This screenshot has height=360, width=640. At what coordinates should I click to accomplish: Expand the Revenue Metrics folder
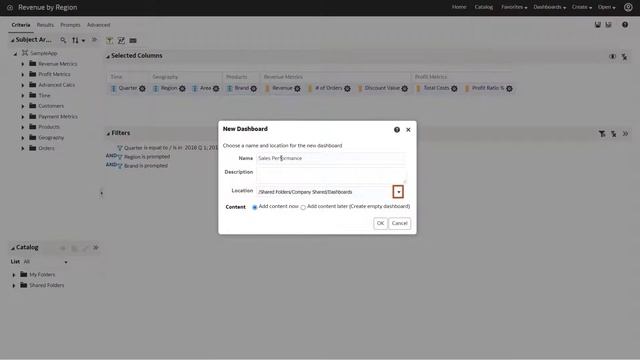(x=23, y=64)
